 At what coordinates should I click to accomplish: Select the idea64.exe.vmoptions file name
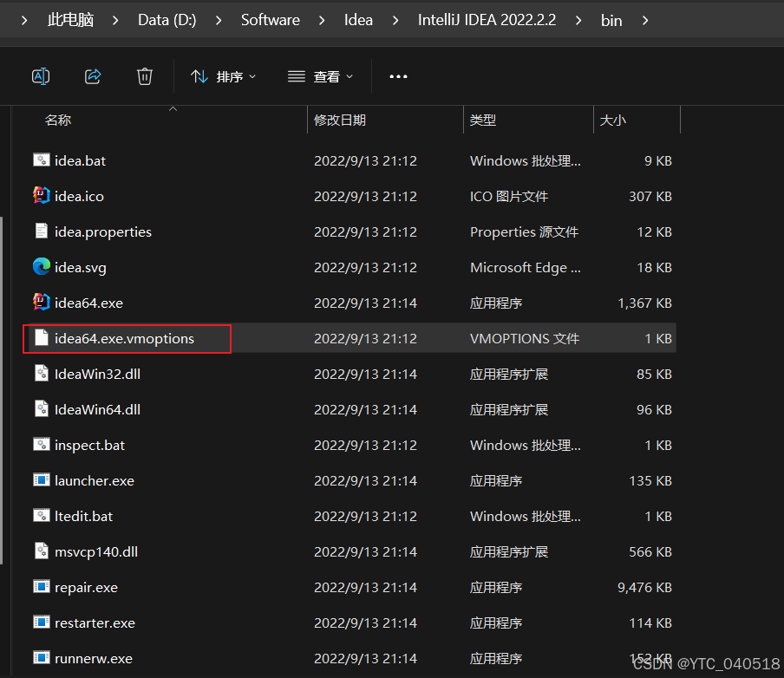pos(124,338)
